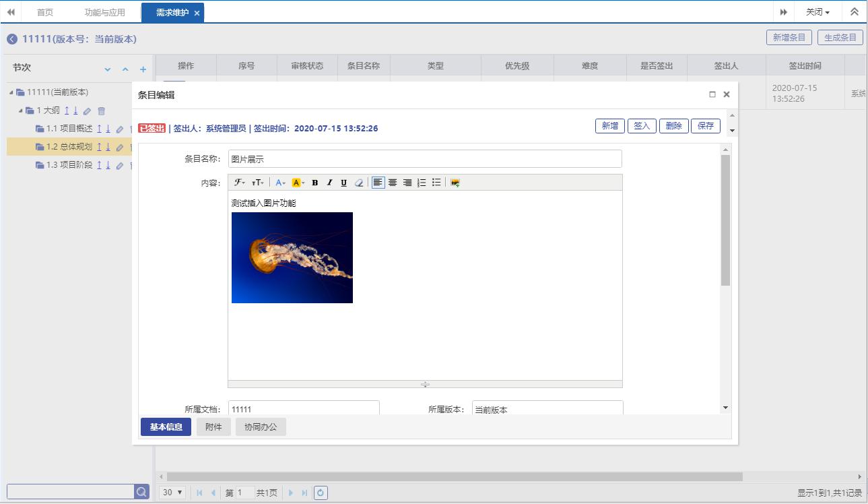Open the 功能与应用 tab
Viewport: 868px width, 504px height.
pyautogui.click(x=104, y=12)
